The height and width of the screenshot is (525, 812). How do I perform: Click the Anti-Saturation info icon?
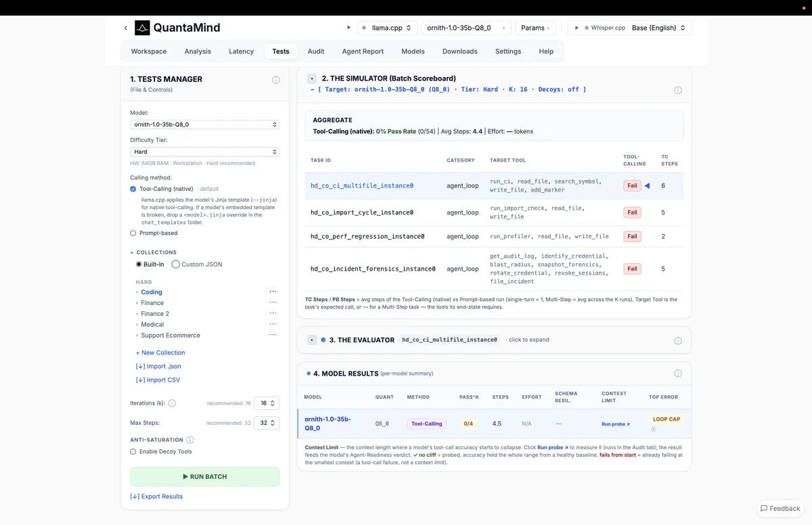coord(190,440)
